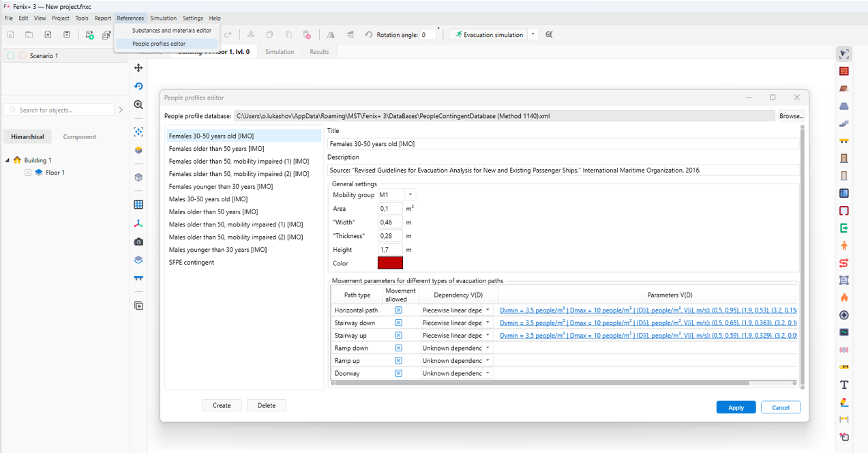Select the green exit tool
The height and width of the screenshot is (453, 868).
(844, 229)
